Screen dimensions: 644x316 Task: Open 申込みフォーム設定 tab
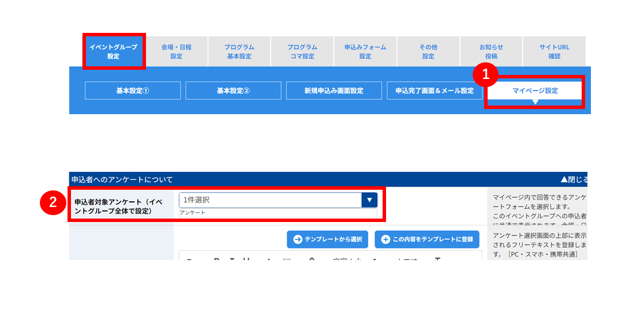(365, 51)
